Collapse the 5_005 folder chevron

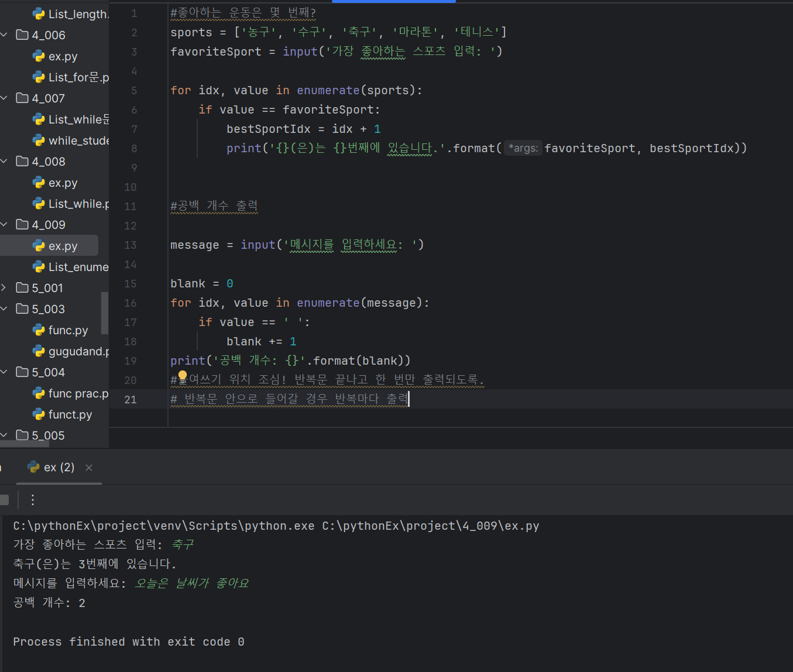pos(4,436)
